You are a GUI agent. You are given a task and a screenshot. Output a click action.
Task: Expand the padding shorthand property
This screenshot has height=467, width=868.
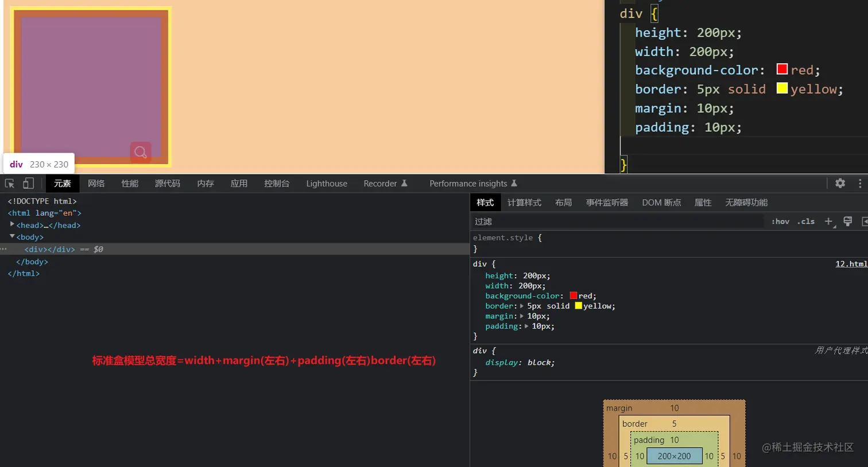coord(526,326)
